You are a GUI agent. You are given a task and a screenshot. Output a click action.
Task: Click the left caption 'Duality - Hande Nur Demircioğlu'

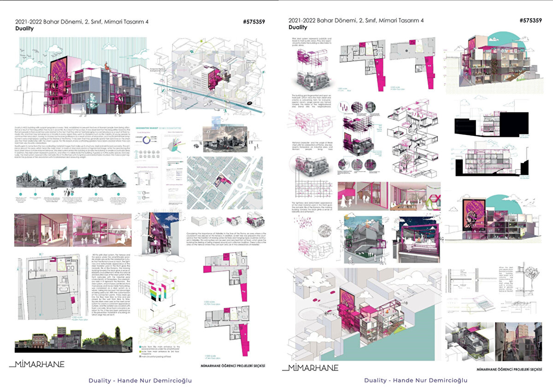tap(140, 380)
